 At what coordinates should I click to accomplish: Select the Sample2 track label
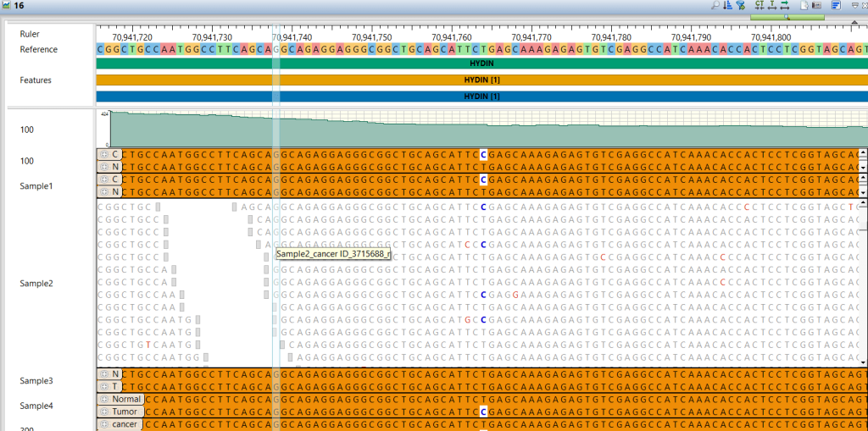pos(36,284)
